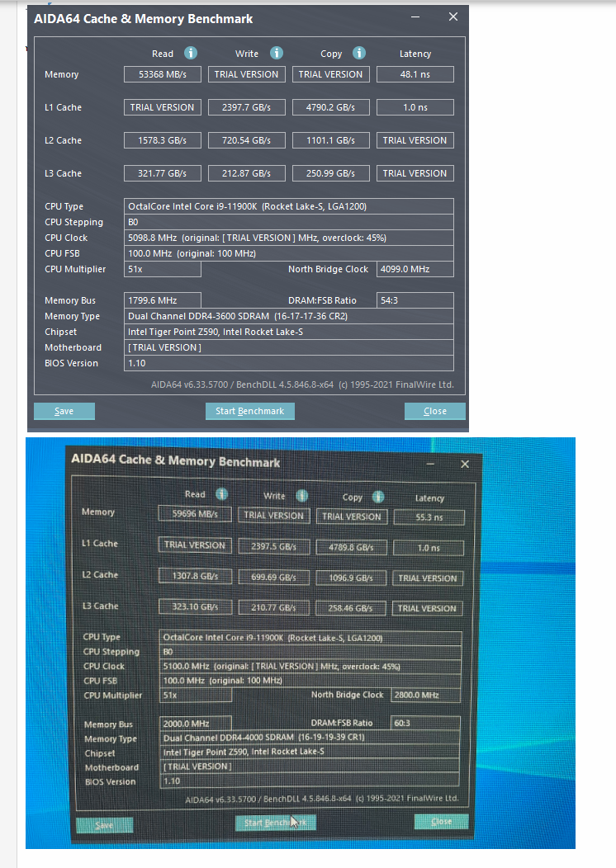Select the 48.1 ns memory latency value
This screenshot has height=868, width=616.
[415, 74]
